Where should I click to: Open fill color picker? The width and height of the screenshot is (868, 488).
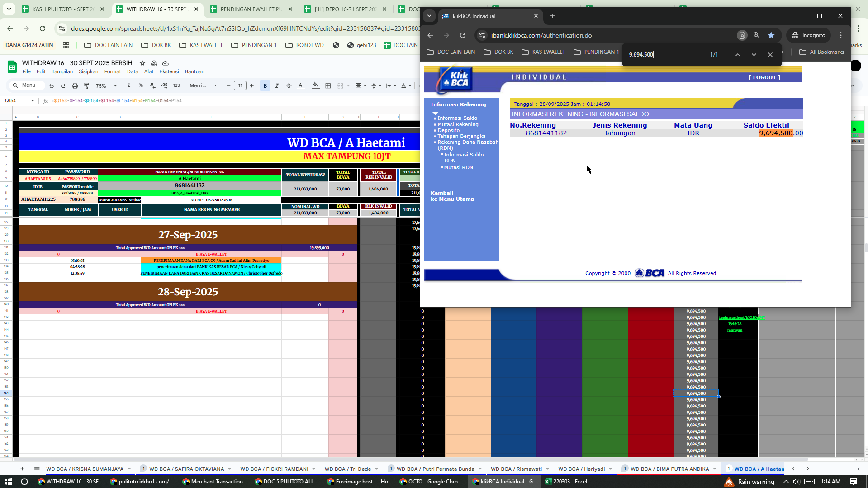[316, 85]
